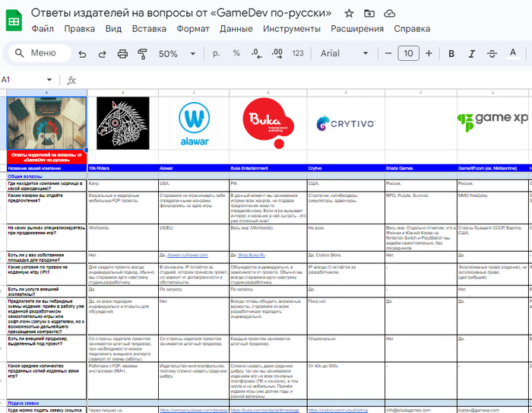532x413 pixels.
Task: Check the cloud save status icon
Action: pyautogui.click(x=389, y=14)
